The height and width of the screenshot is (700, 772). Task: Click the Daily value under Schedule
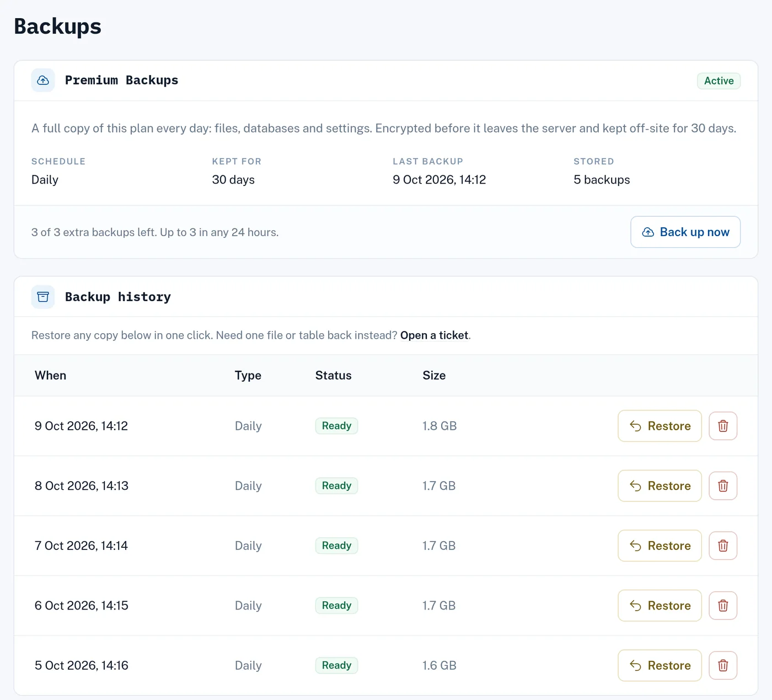45,180
